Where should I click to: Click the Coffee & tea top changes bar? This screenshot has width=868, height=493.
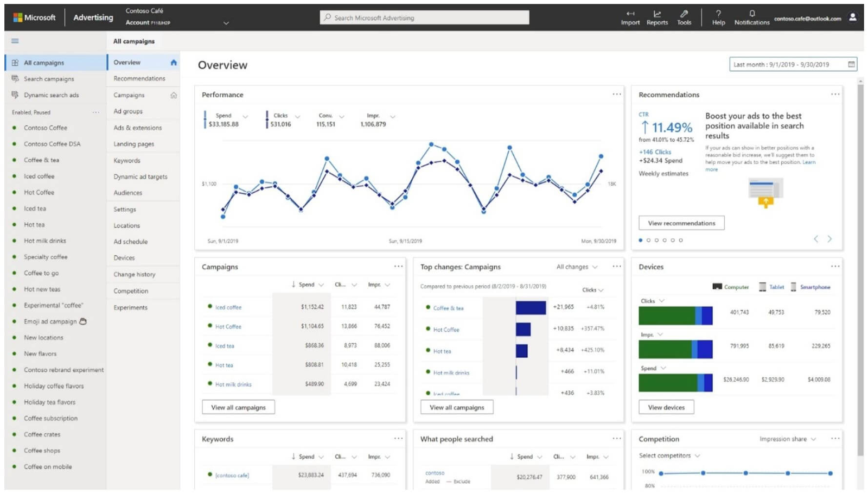(531, 308)
